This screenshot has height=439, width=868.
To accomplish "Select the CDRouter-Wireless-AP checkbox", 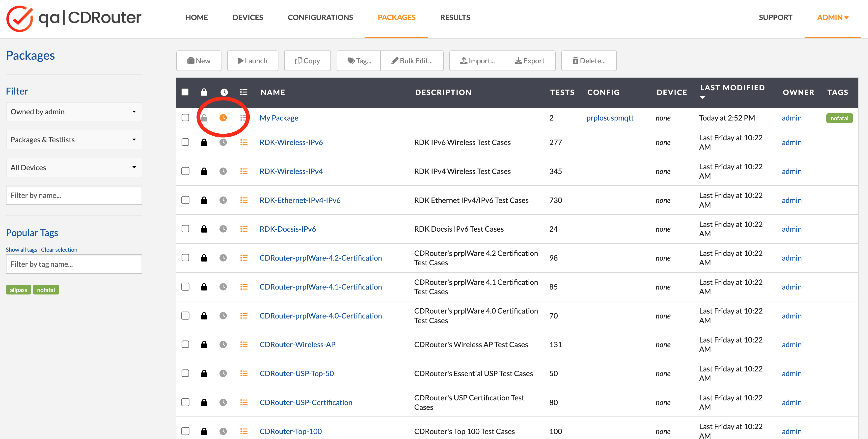I will (185, 344).
